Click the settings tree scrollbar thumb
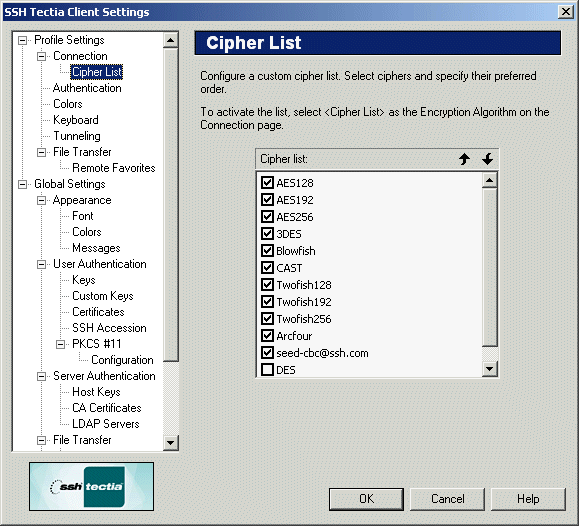This screenshot has height=526, width=579. coord(171,205)
